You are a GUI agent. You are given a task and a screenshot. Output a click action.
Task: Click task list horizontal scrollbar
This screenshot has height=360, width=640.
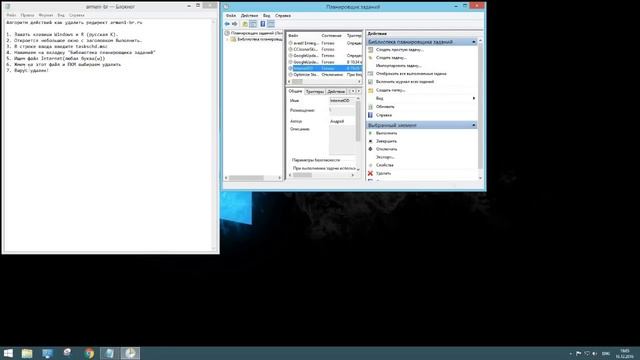coord(324,82)
